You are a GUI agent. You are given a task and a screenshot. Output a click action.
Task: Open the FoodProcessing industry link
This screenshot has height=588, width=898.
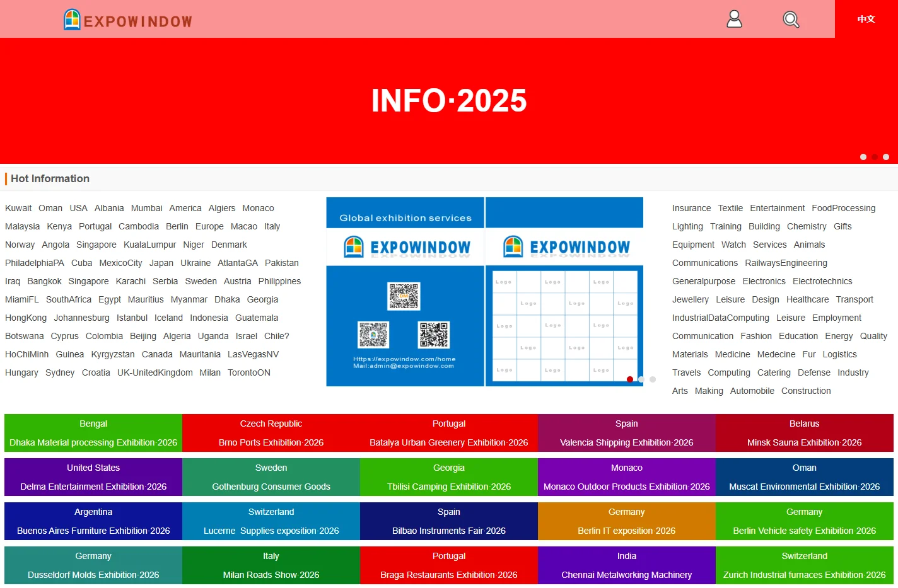point(844,208)
